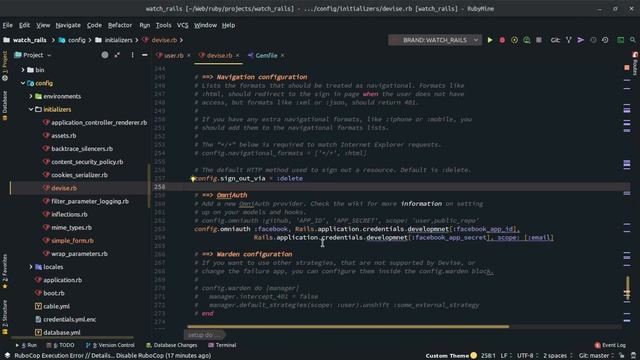Screen dimensions: 640x360
Task: Click the Git revert rollback icon
Action: [x=605, y=40]
